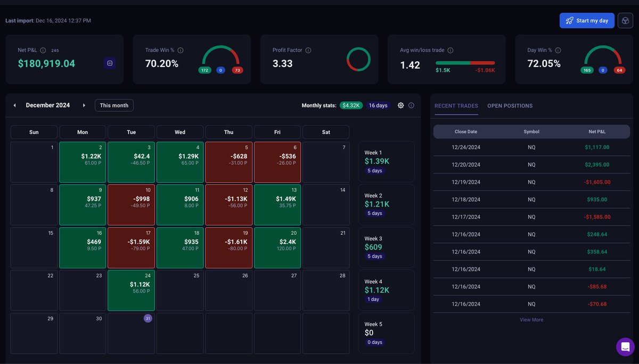Click the red 73 losing trades badge

(237, 70)
